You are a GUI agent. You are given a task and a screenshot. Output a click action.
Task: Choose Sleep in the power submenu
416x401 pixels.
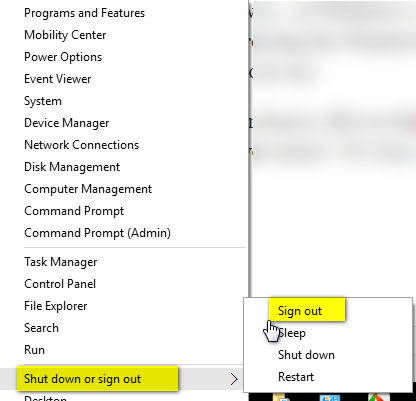(292, 333)
